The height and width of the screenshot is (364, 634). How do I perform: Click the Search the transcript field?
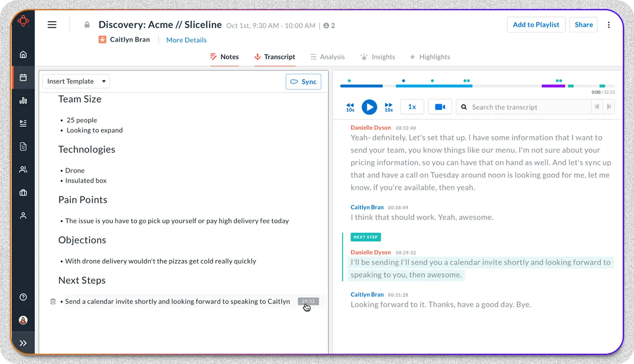pos(523,107)
